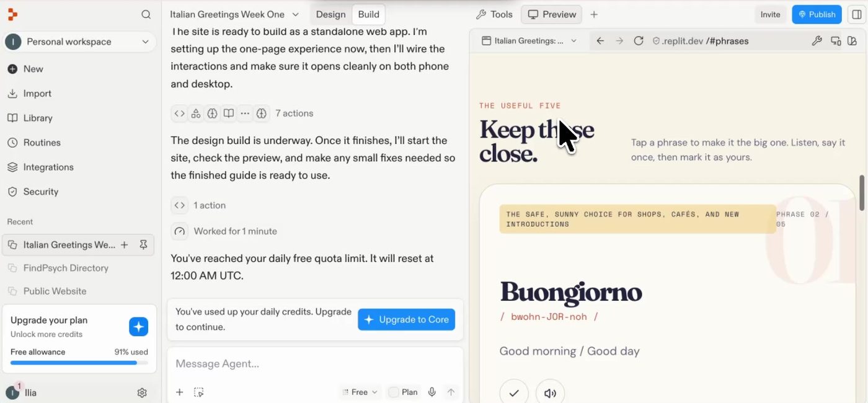The height and width of the screenshot is (403, 868).
Task: Switch to the Preview tab
Action: (552, 14)
